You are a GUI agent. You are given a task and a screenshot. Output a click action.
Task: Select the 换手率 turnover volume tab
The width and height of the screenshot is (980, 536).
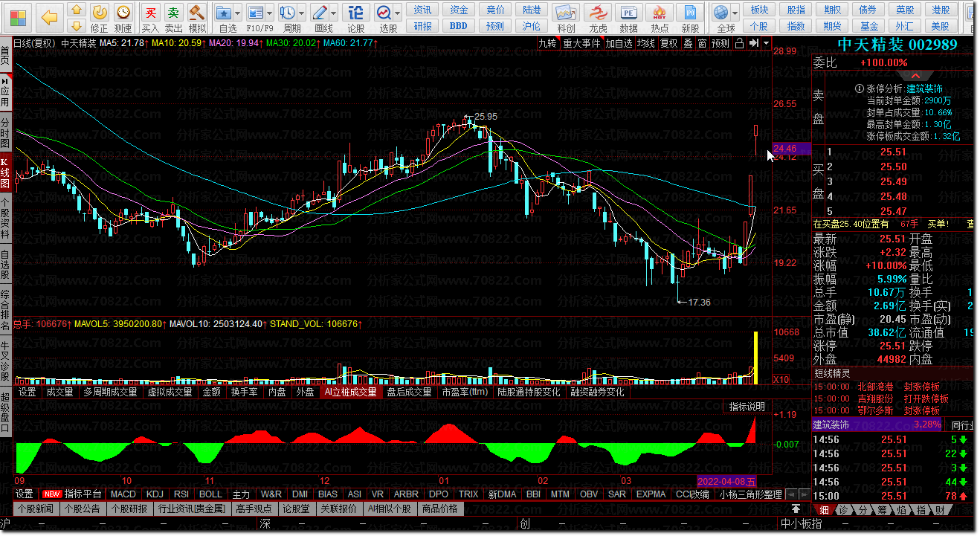[245, 392]
